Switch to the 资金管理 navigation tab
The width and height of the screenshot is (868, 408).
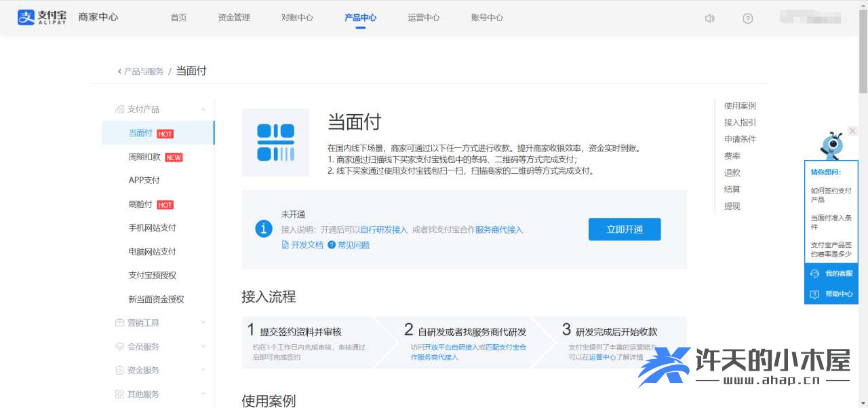tap(234, 18)
